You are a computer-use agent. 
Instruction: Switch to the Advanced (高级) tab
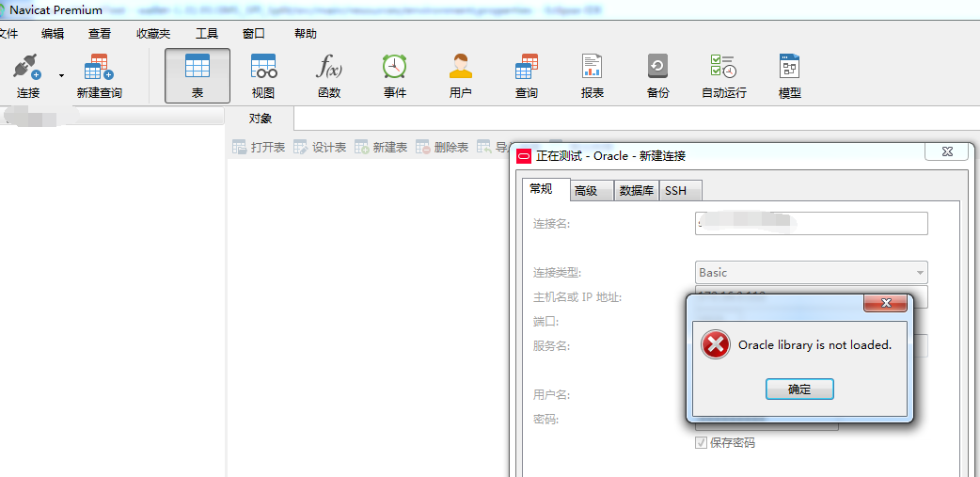pos(592,191)
